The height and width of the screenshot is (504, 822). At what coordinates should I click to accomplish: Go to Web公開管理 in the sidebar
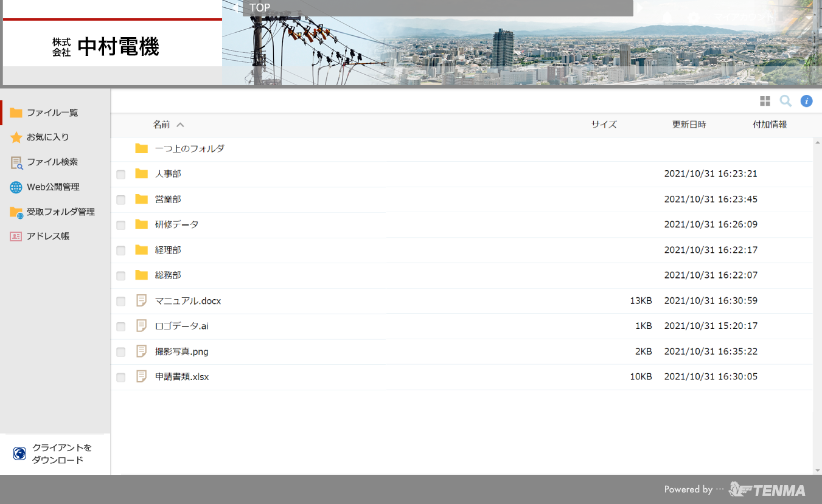click(53, 187)
